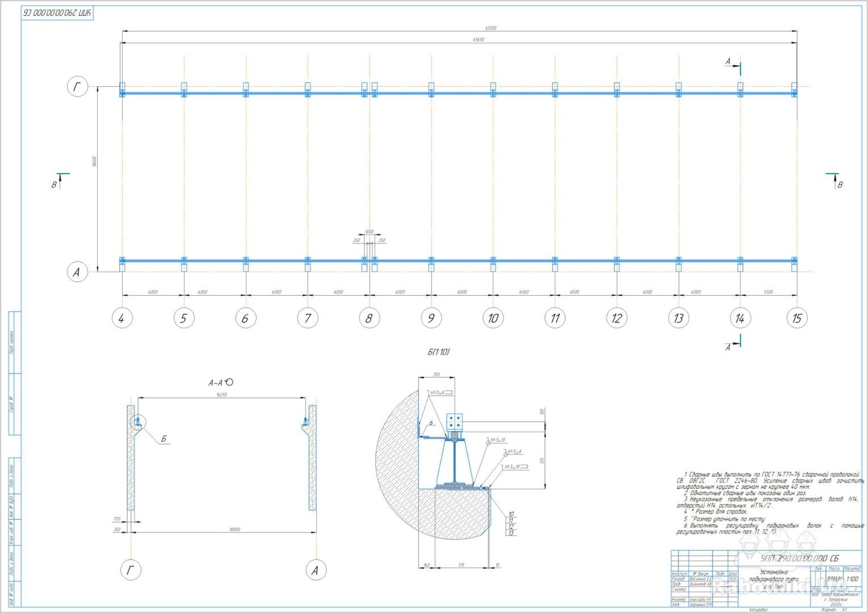Click the Б(1:10) detail view title
This screenshot has width=868, height=613.
click(x=438, y=352)
